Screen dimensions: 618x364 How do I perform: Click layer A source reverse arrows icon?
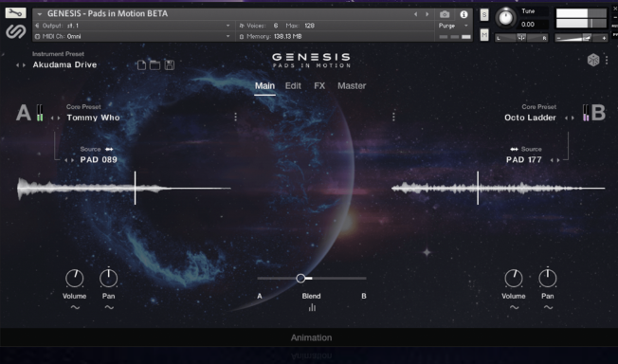click(x=109, y=149)
